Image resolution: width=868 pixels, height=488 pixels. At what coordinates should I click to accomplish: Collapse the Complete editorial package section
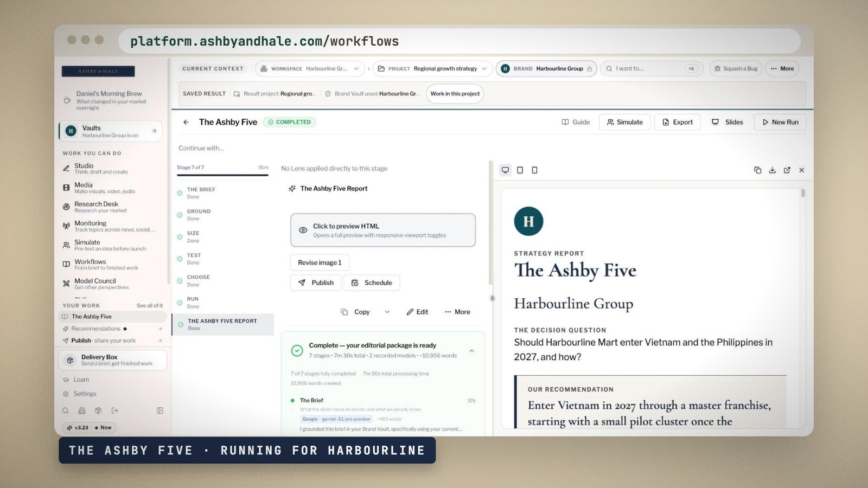coord(472,351)
